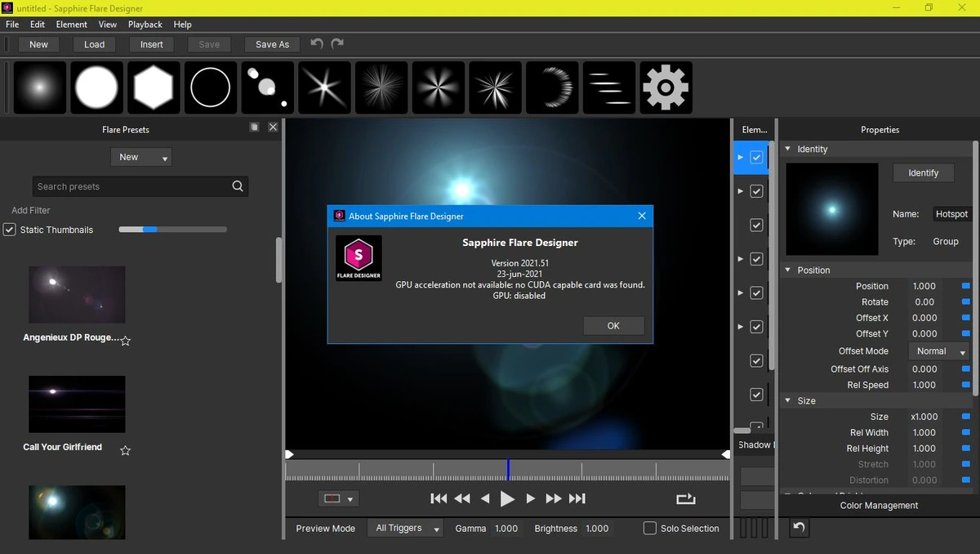Open the Playback menu

(145, 25)
